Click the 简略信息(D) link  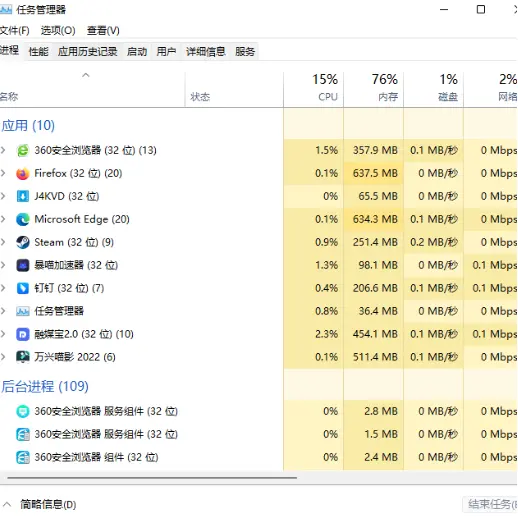coord(48,504)
